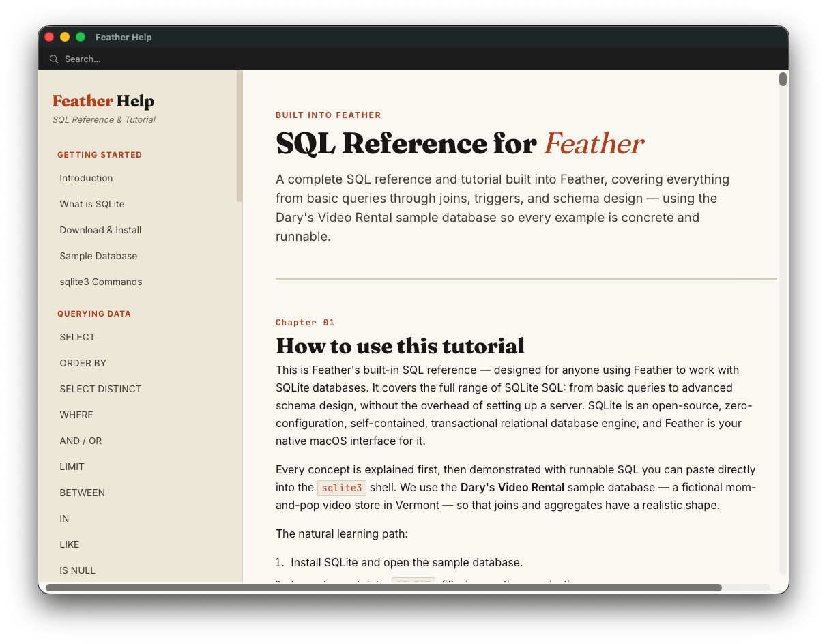Click the natural learning path line
Screen dimensions: 827x644
point(342,533)
